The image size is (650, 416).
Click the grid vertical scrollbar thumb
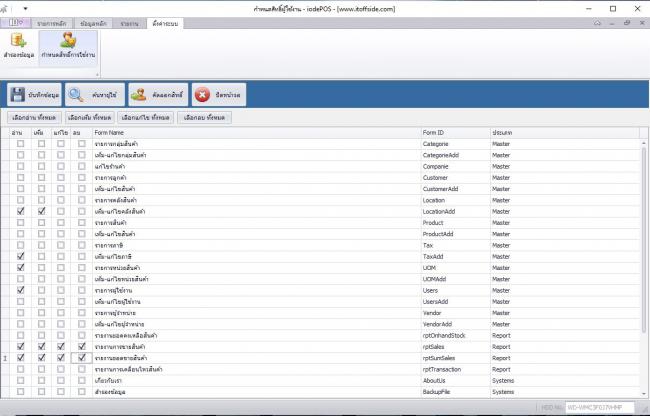pyautogui.click(x=644, y=240)
